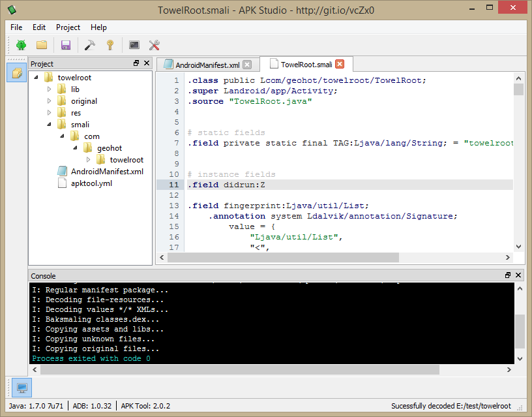The height and width of the screenshot is (417, 532).
Task: Click 'Process exited with code 0' console line
Action: coord(91,358)
